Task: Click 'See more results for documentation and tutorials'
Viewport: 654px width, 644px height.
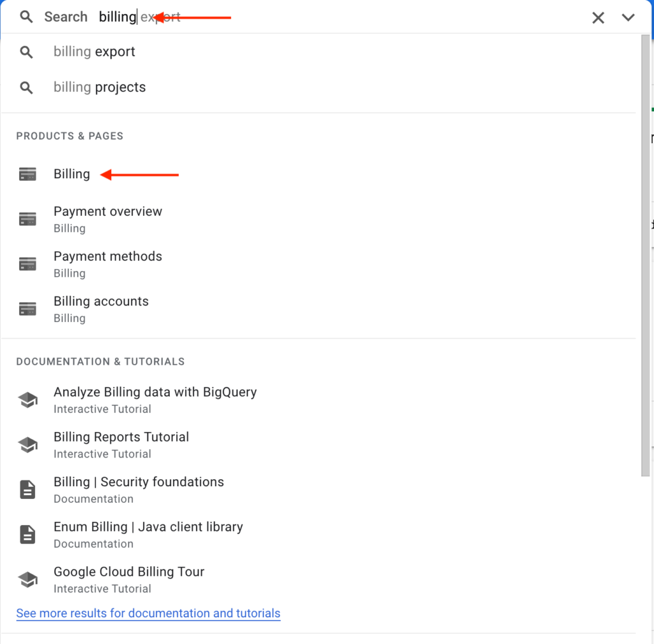Action: [148, 613]
